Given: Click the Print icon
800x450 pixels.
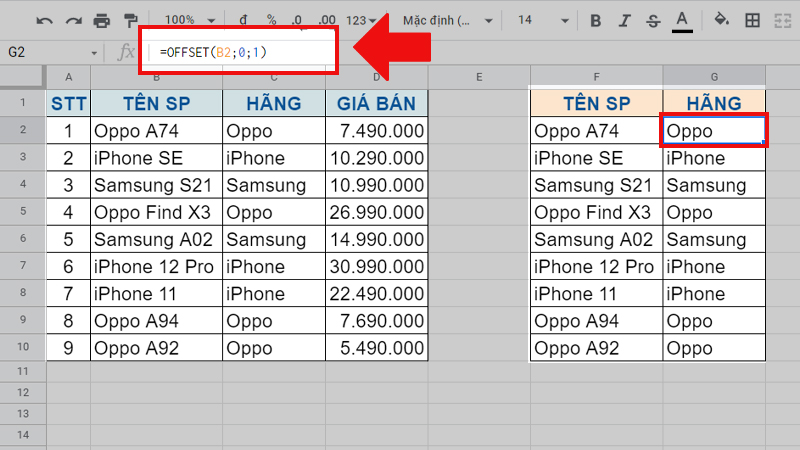Looking at the screenshot, I should coord(102,21).
